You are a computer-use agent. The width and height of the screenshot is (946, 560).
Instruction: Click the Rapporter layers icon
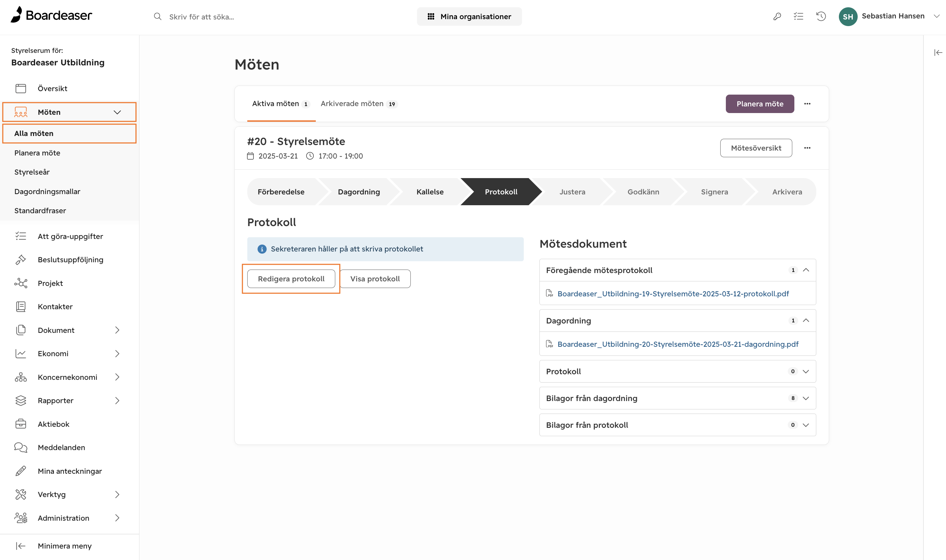(21, 400)
